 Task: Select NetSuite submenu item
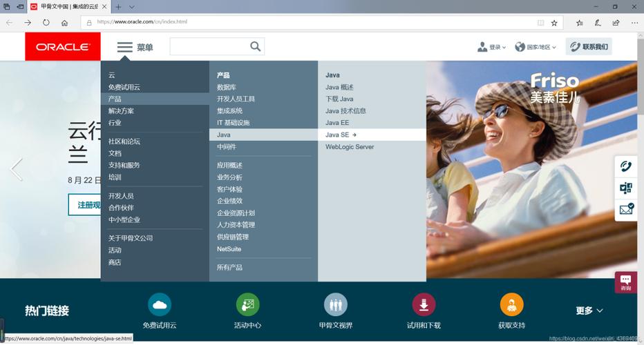[229, 249]
